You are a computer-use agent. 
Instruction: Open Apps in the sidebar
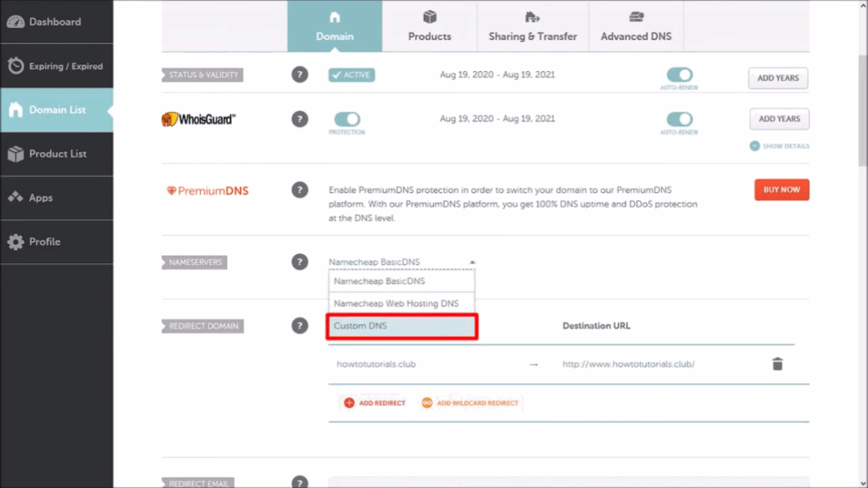(x=57, y=197)
